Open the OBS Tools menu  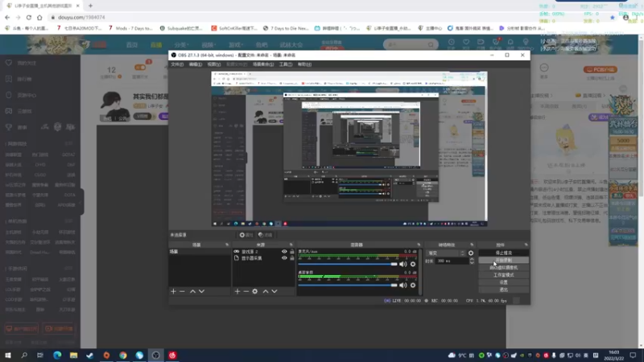286,64
